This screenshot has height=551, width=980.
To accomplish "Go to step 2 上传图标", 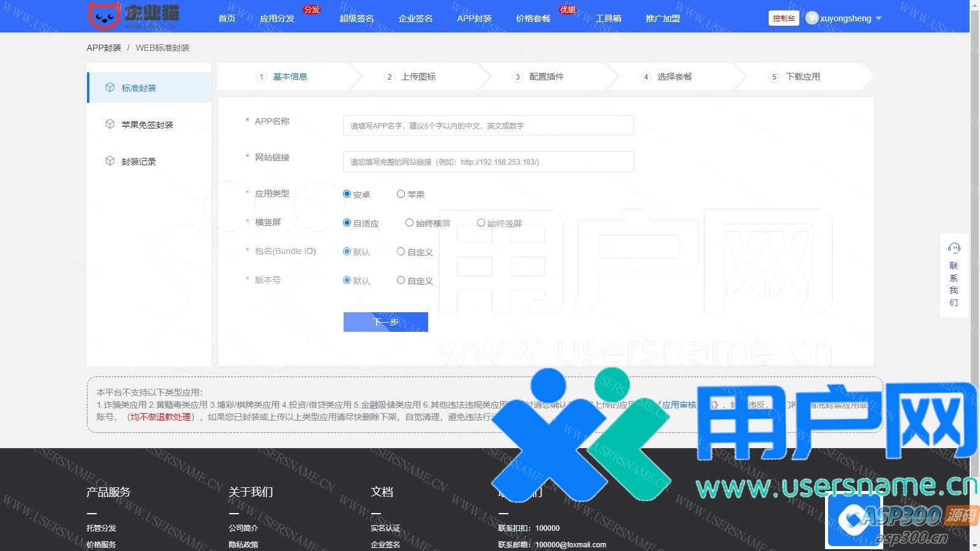I will click(x=418, y=77).
